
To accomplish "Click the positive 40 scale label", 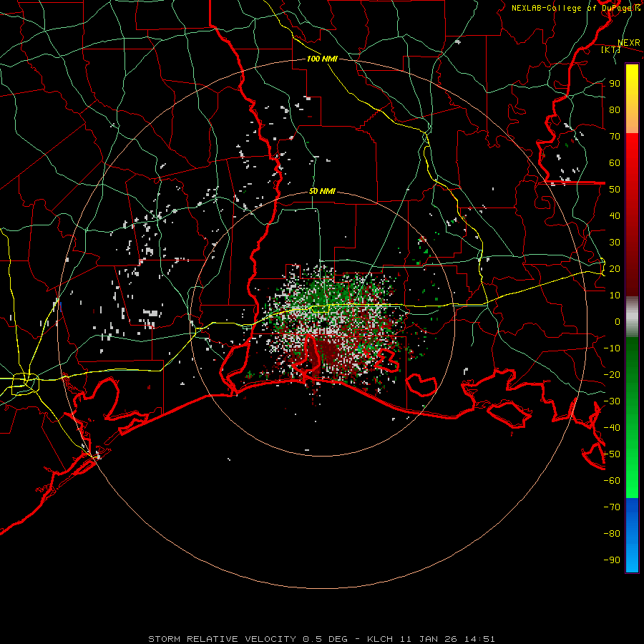I will pos(615,216).
